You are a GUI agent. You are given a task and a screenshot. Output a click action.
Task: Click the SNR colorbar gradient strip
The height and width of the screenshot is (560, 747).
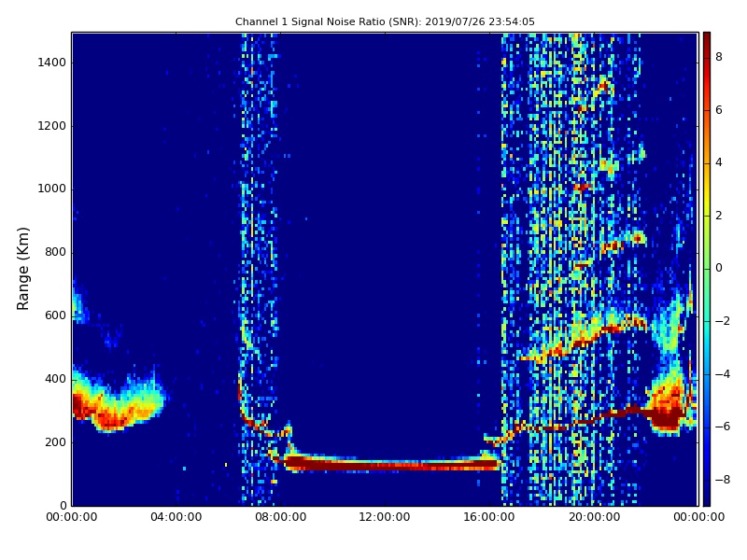click(707, 269)
